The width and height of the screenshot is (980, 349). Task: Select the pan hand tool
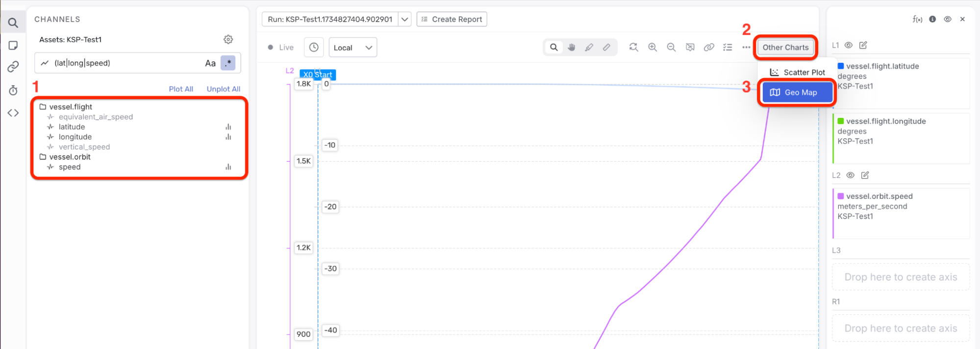(x=572, y=47)
